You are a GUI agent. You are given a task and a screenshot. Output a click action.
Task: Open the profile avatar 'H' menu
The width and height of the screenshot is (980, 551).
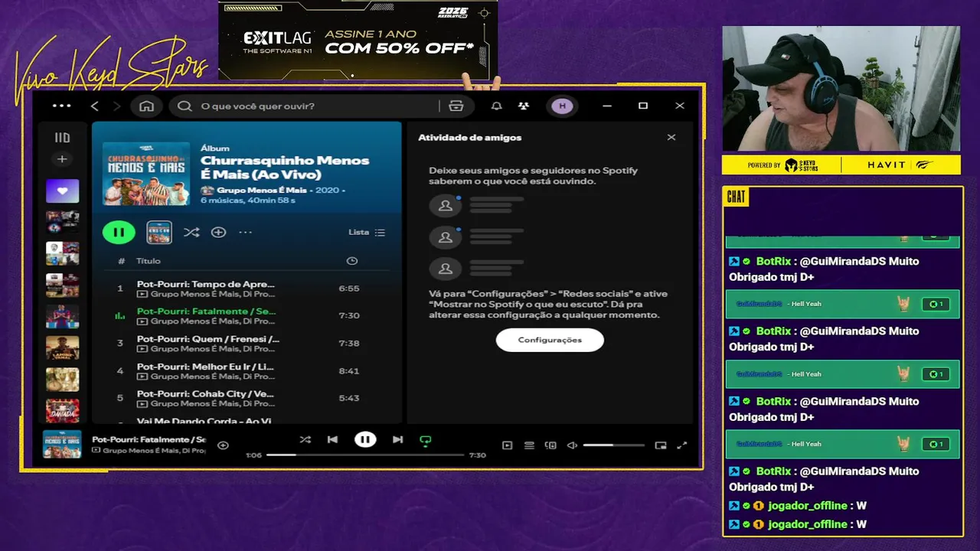pyautogui.click(x=562, y=106)
